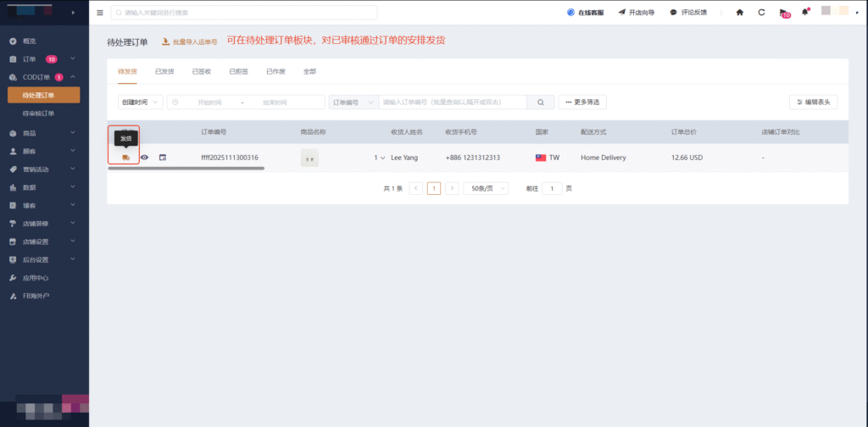This screenshot has width=868, height=427.
Task: Open 在线客服 online support
Action: pyautogui.click(x=587, y=13)
